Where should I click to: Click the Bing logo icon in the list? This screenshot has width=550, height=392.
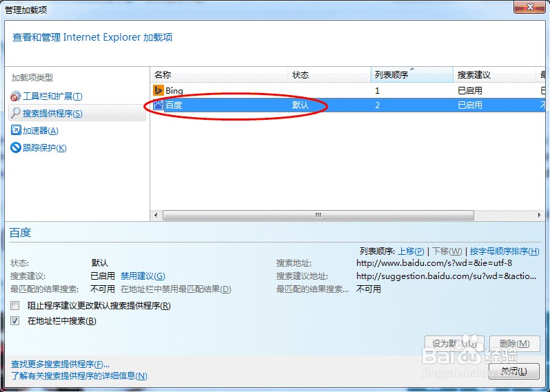click(159, 90)
